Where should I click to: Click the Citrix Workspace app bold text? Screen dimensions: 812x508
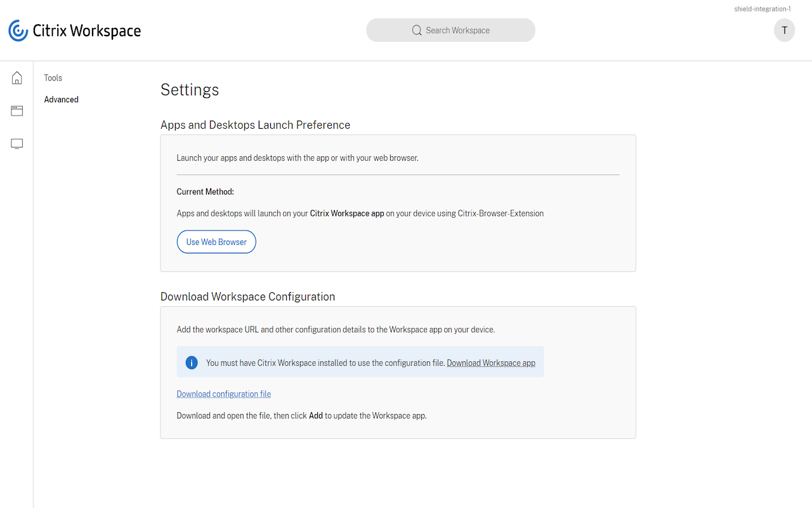(x=346, y=213)
